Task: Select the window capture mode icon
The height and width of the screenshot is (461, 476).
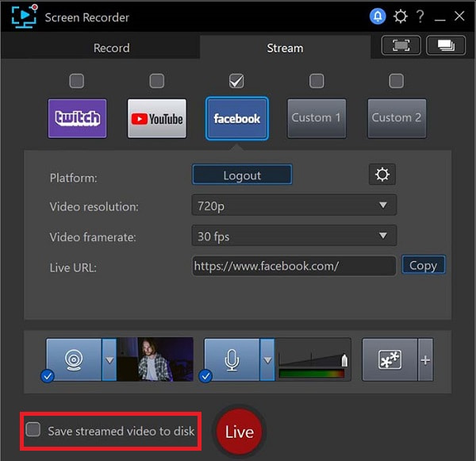Action: [x=446, y=45]
